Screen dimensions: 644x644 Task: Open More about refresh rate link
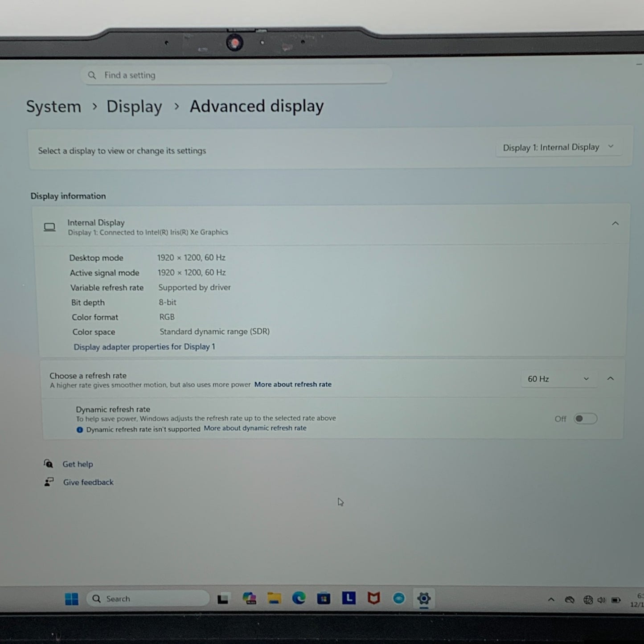click(x=293, y=384)
